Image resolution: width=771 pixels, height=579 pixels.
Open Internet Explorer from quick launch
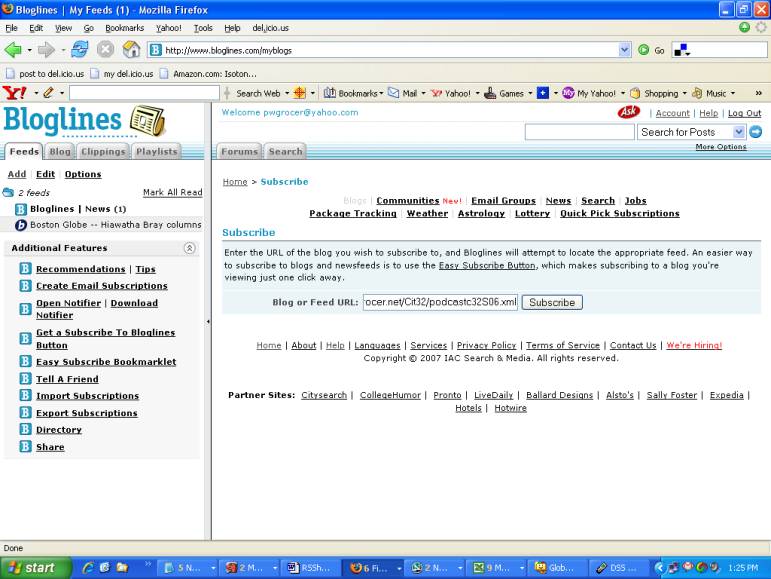tap(88, 568)
